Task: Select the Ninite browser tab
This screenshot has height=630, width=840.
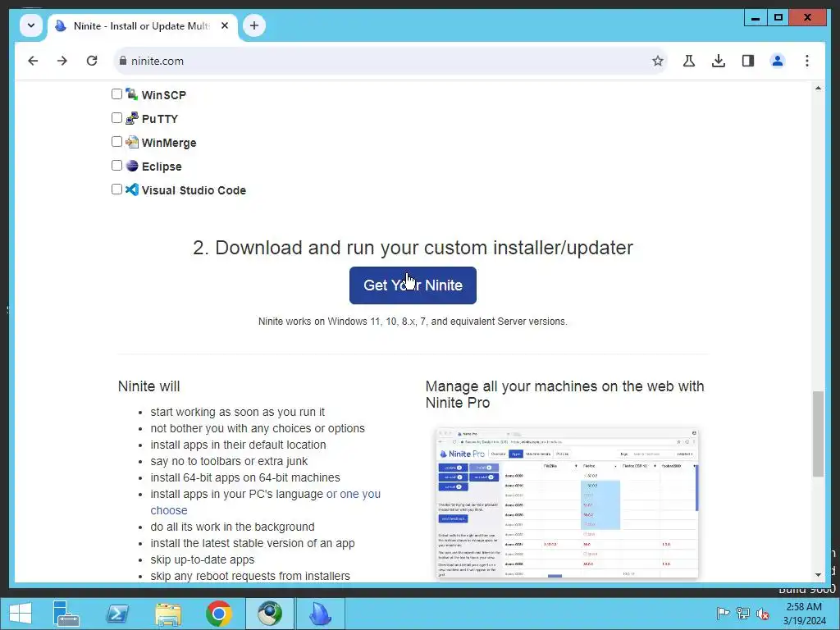Action: [x=143, y=25]
